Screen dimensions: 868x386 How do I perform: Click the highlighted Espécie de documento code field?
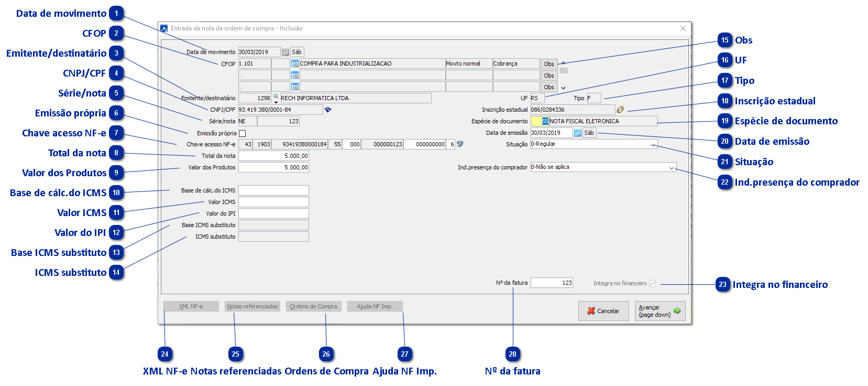(x=540, y=121)
